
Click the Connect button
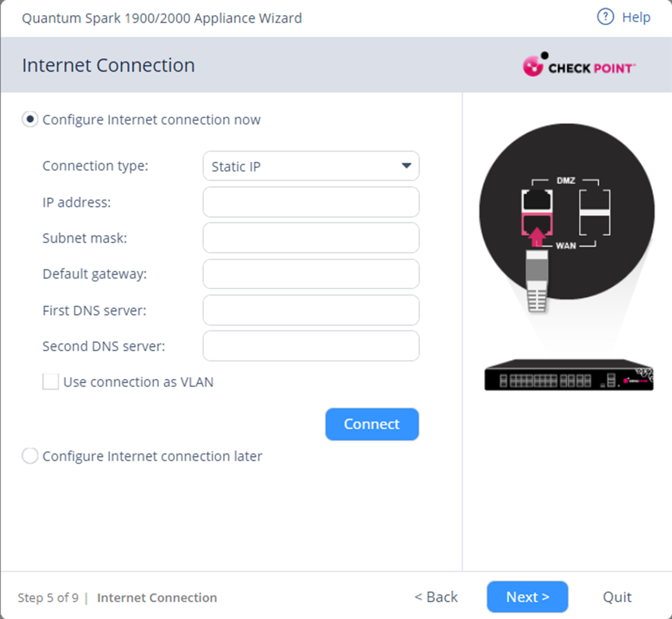click(x=372, y=424)
